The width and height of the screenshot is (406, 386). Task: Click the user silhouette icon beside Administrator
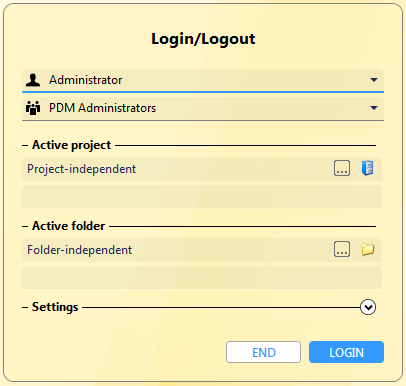(33, 80)
